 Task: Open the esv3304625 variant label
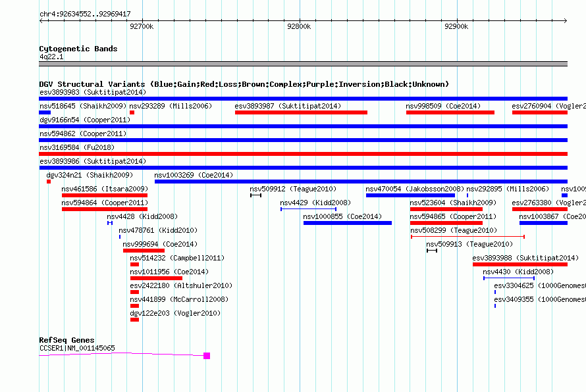[540, 285]
